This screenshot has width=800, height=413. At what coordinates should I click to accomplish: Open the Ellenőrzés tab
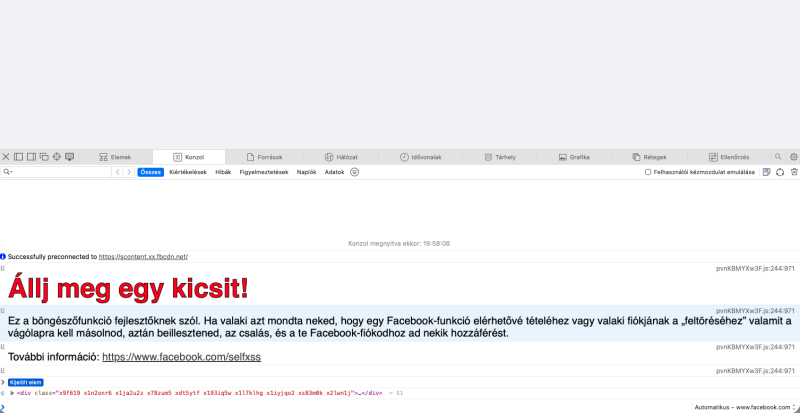coord(729,157)
